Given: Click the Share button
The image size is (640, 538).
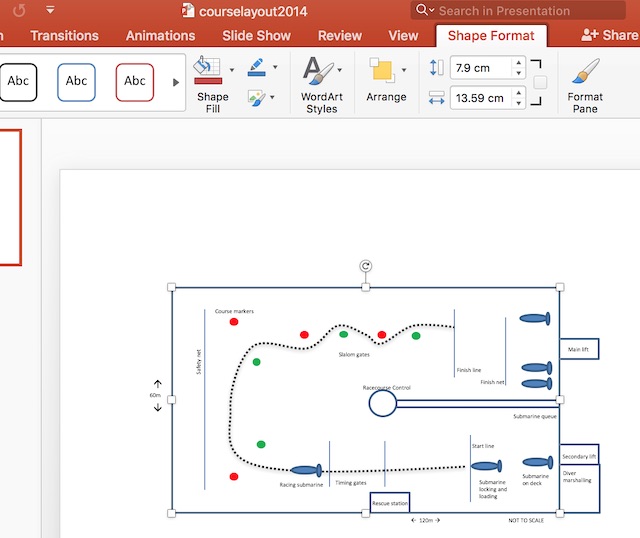Looking at the screenshot, I should [x=610, y=35].
